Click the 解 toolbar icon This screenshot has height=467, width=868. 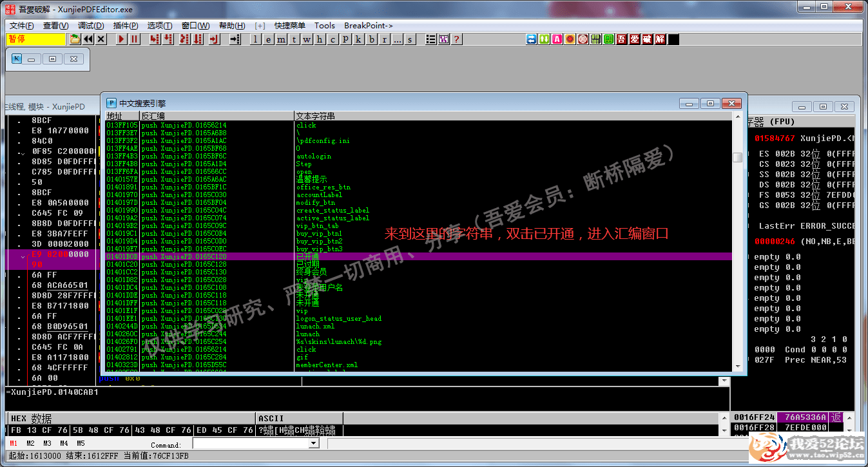pos(661,39)
